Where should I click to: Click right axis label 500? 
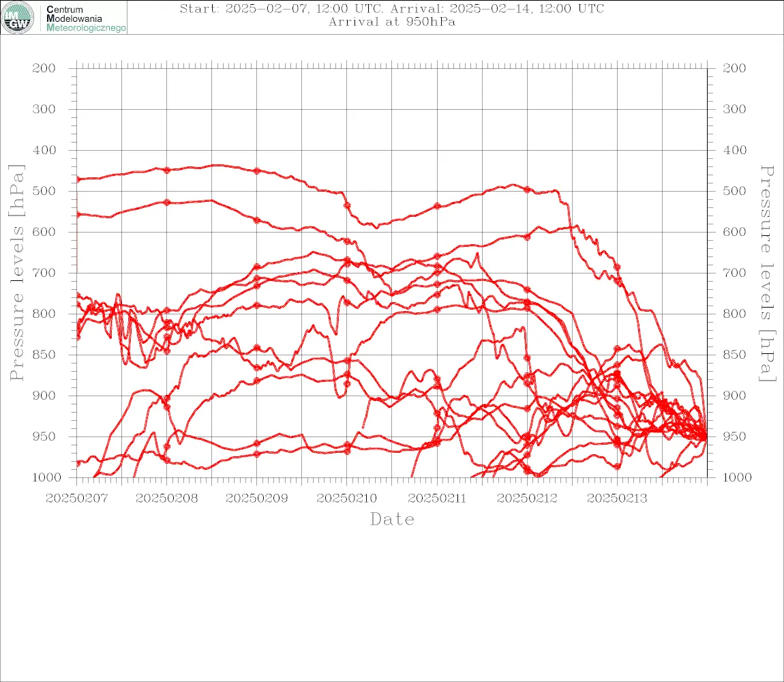[734, 191]
